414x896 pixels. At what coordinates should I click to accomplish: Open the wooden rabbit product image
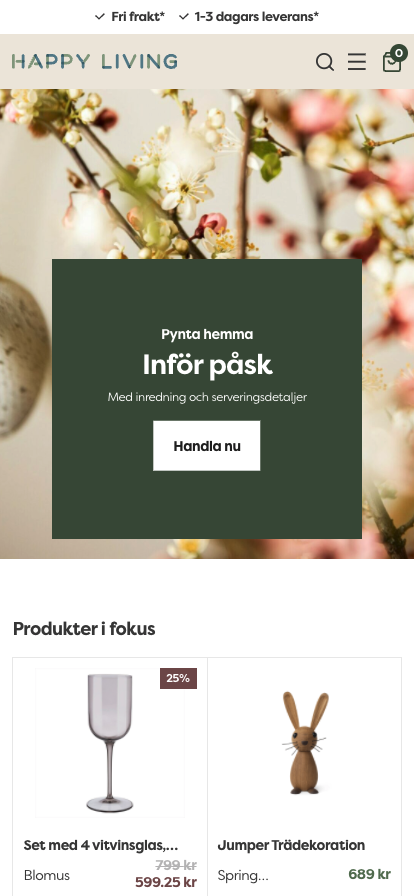pyautogui.click(x=304, y=743)
